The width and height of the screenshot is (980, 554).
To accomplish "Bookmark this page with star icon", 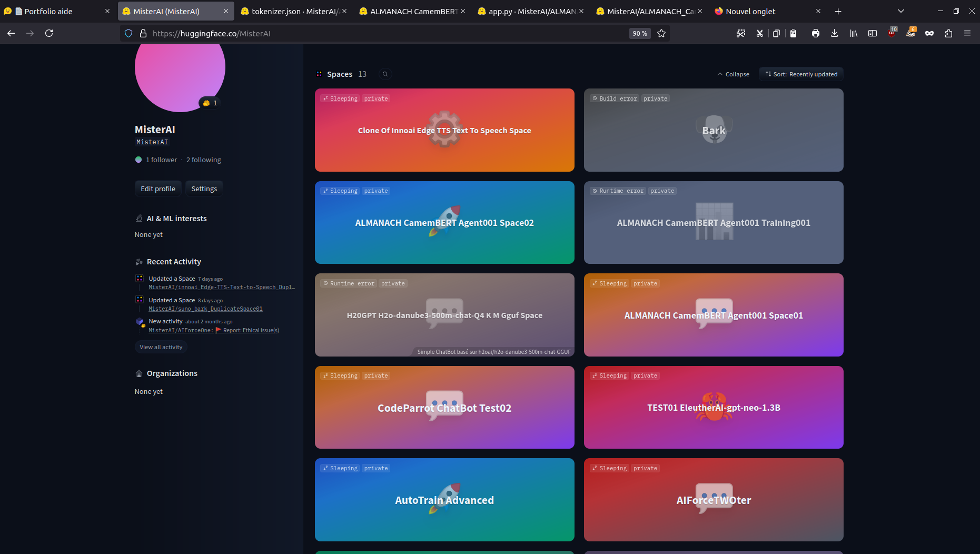I will [x=661, y=33].
